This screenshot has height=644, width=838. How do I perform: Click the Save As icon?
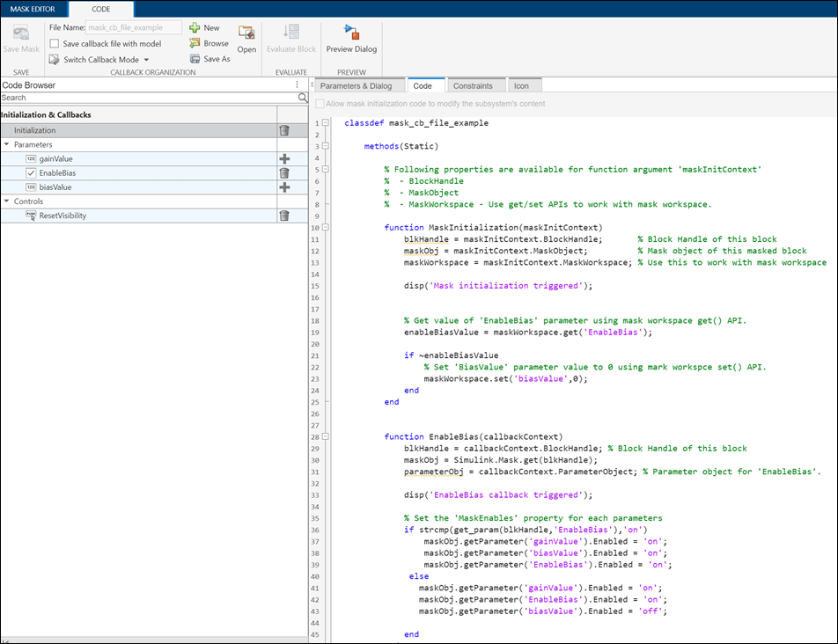point(195,59)
